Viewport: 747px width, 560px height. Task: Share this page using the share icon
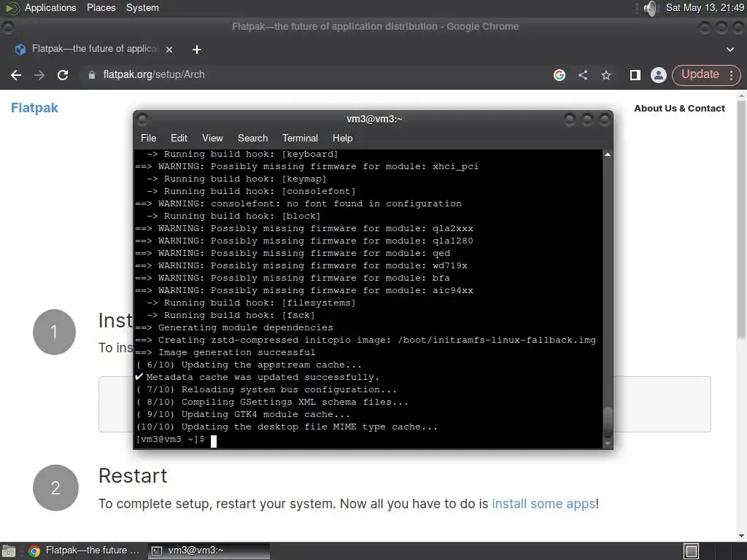click(583, 75)
